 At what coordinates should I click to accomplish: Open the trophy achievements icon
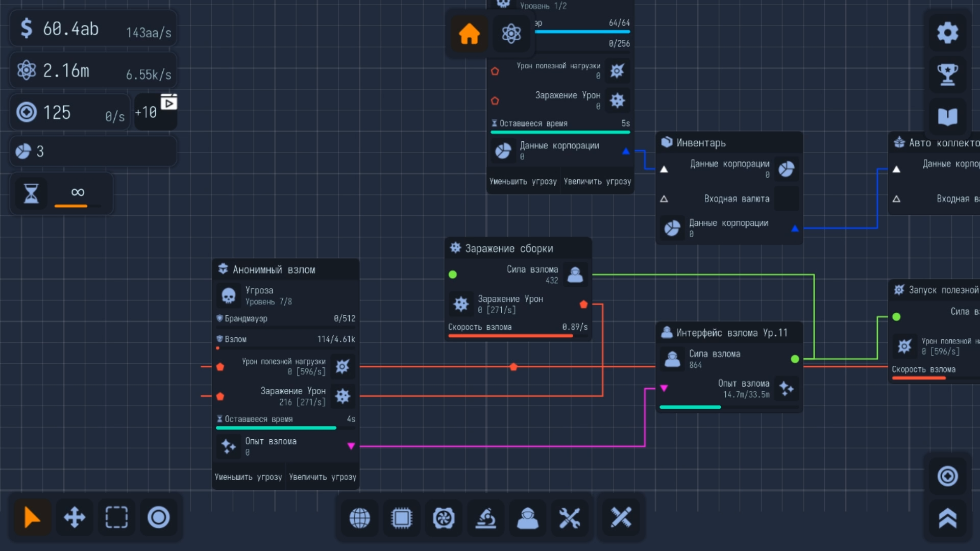[947, 74]
